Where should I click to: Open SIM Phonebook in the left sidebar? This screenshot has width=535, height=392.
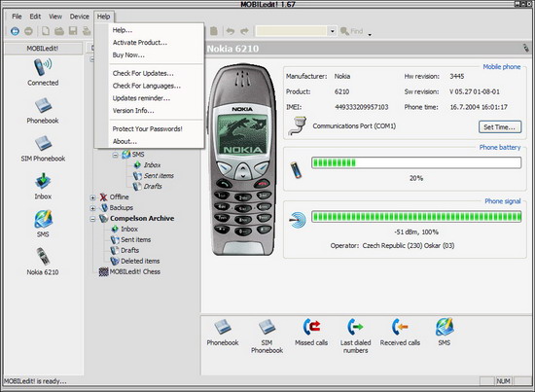pos(43,143)
